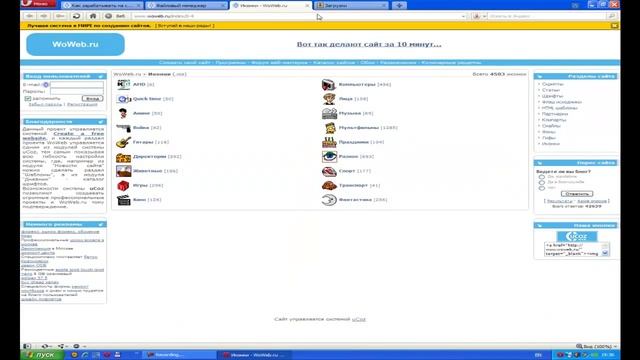The height and width of the screenshot is (360, 640).
Task: Click the password input field
Action: [x=77, y=91]
